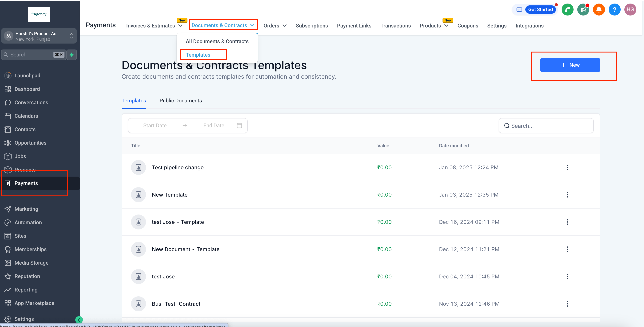The image size is (644, 327).
Task: Open the orange notifications bell
Action: tap(599, 10)
